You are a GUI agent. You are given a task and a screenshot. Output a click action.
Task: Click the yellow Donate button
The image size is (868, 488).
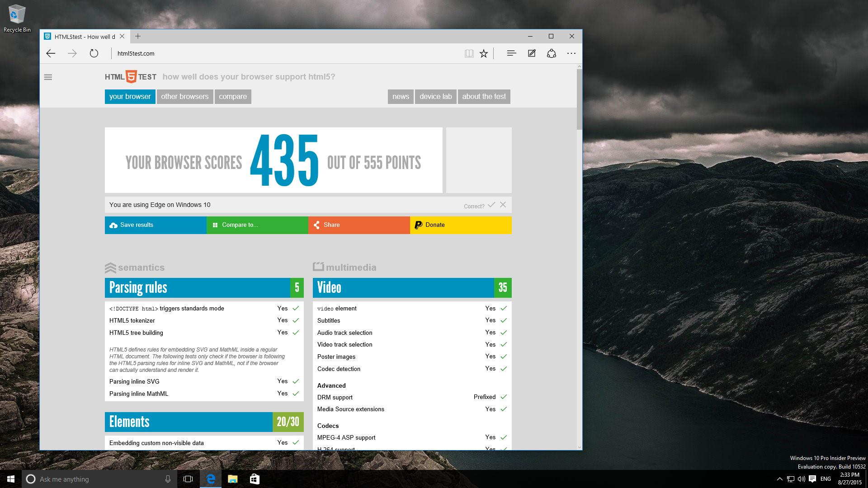pos(461,225)
